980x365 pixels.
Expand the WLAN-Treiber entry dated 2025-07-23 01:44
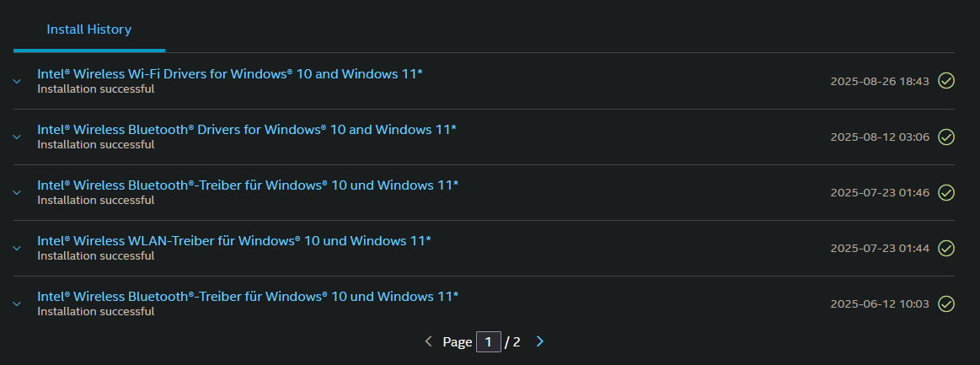[x=17, y=248]
